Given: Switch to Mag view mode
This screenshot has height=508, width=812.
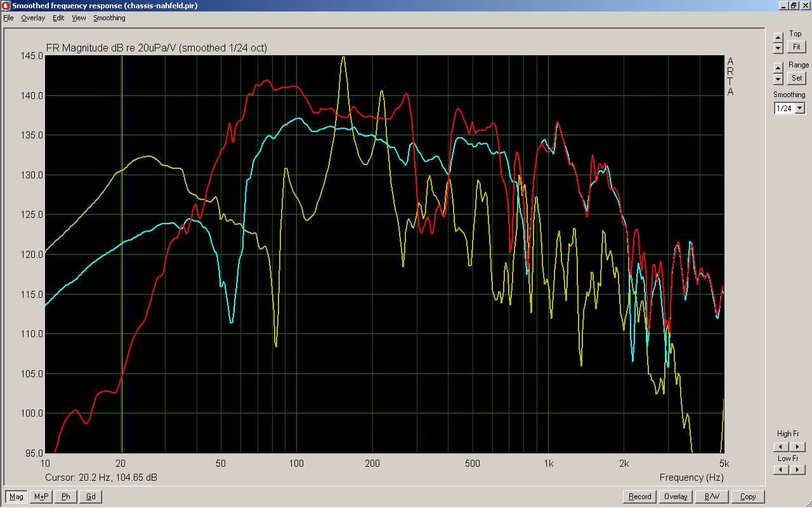Looking at the screenshot, I should click(x=16, y=497).
